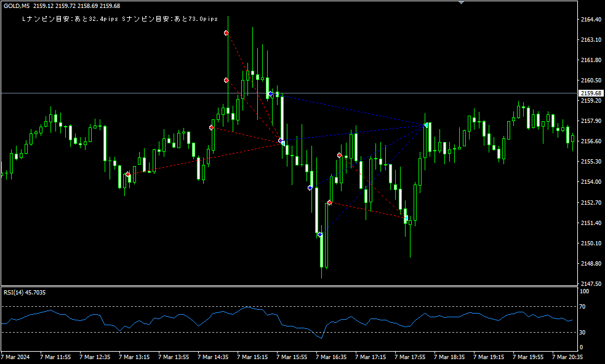Click the topmost red sell arrow marker
Screen dimensions: 605x364
[x=226, y=33]
